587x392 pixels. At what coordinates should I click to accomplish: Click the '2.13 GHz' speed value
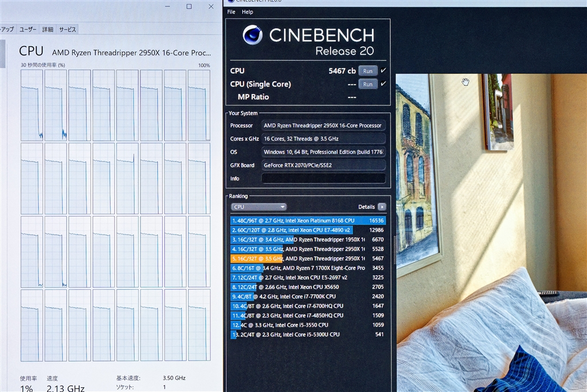coord(65,389)
